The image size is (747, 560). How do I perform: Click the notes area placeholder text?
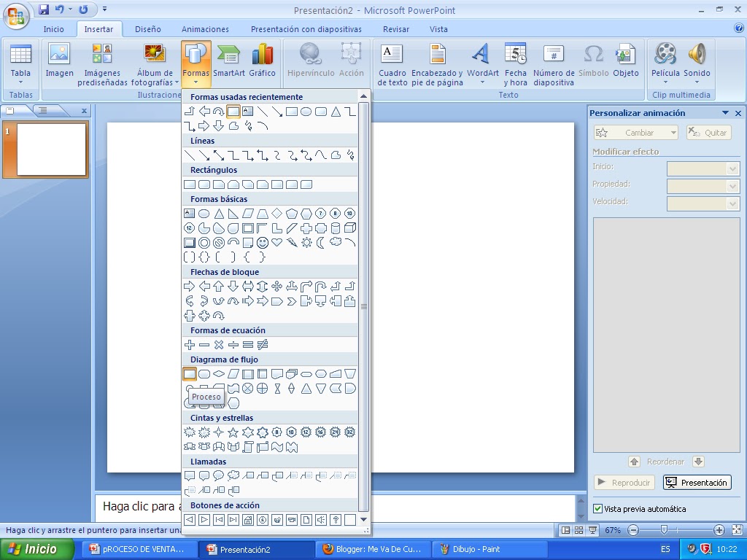pyautogui.click(x=142, y=506)
